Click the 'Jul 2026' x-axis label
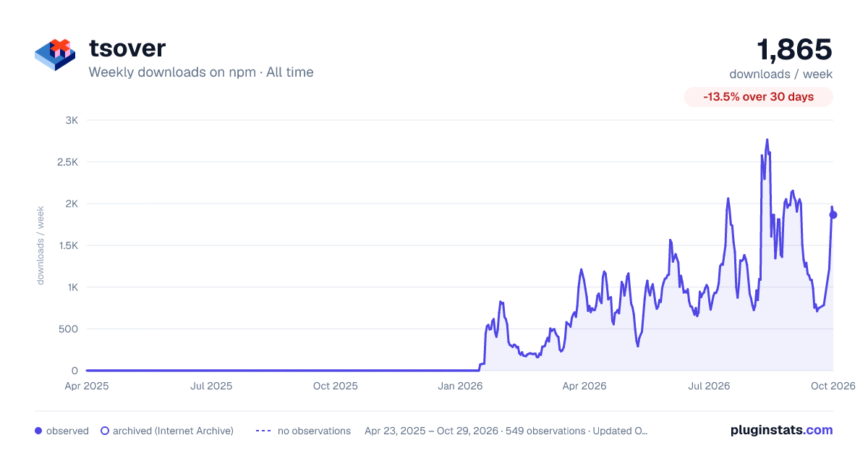 (x=708, y=386)
